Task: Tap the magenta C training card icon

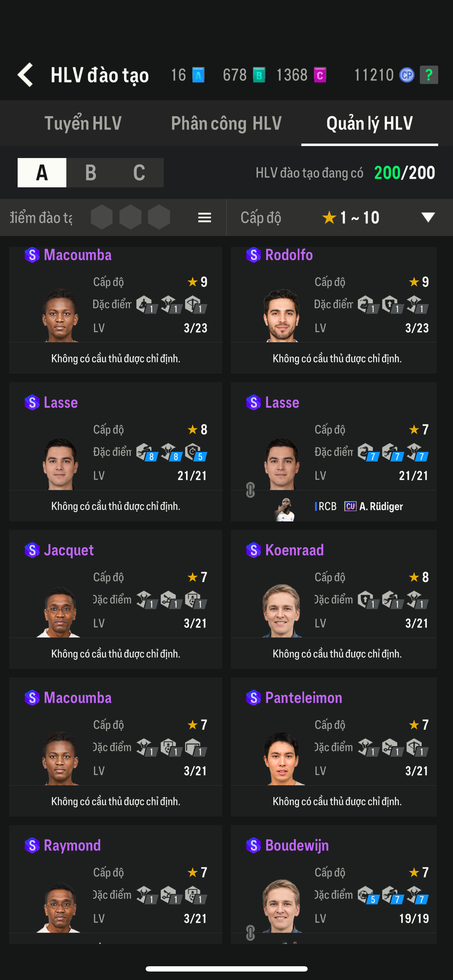Action: [320, 75]
